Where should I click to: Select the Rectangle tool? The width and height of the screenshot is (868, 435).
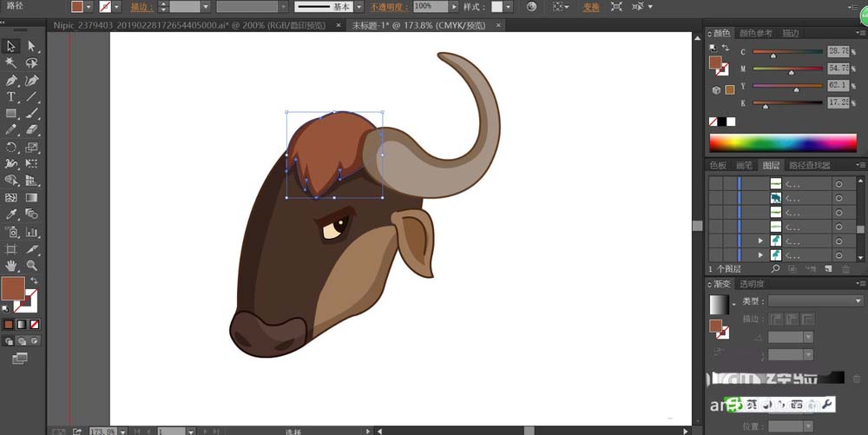(x=11, y=113)
